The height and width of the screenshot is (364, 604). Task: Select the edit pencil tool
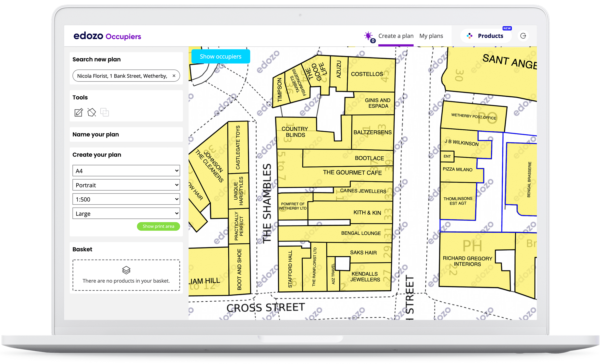(x=78, y=113)
